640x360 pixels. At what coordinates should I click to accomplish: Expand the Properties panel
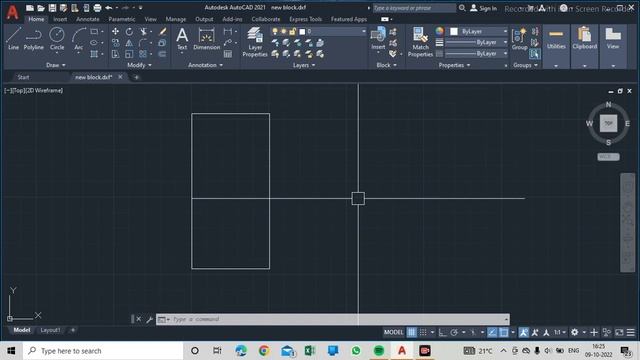click(x=454, y=65)
